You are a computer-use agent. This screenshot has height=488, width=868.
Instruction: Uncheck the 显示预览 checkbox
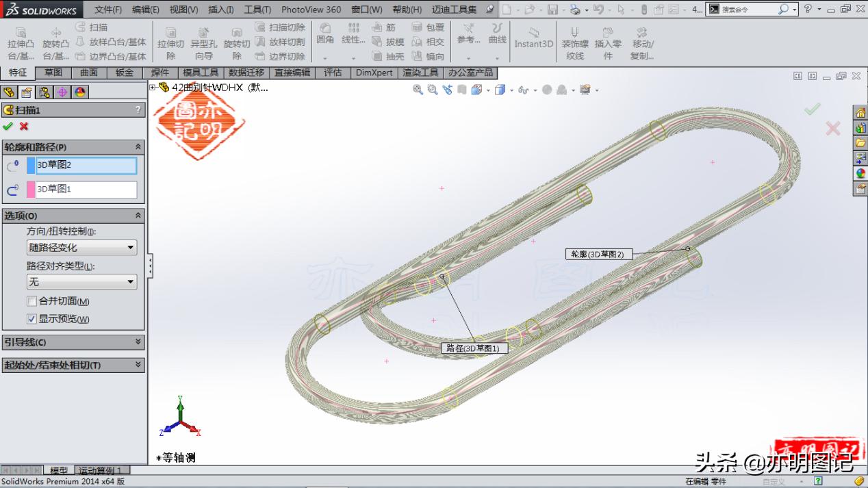tap(31, 319)
